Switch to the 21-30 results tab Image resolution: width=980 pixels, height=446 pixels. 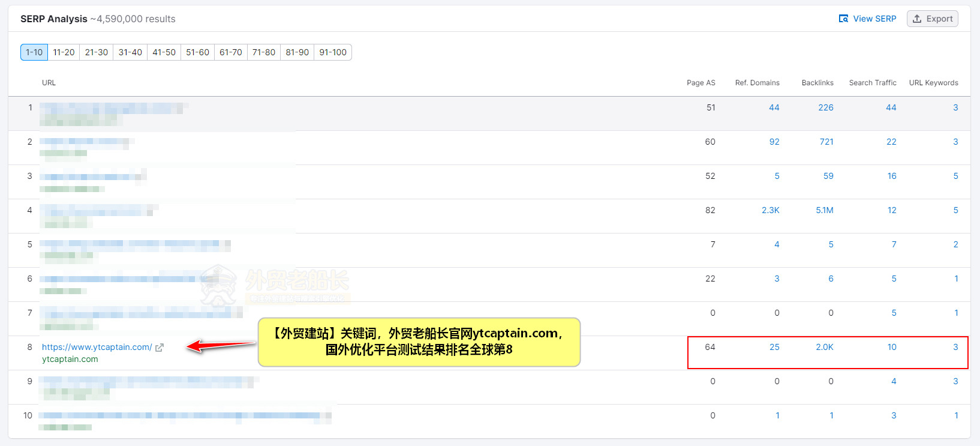pos(97,52)
